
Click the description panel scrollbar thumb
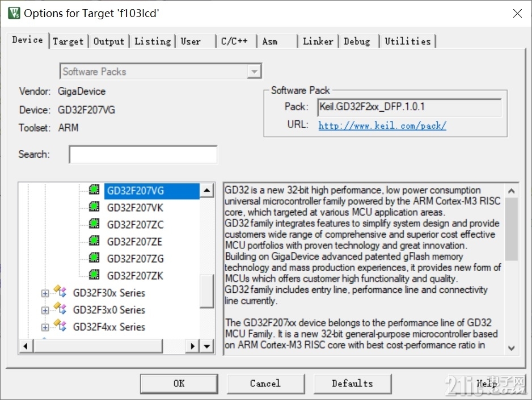pos(512,229)
